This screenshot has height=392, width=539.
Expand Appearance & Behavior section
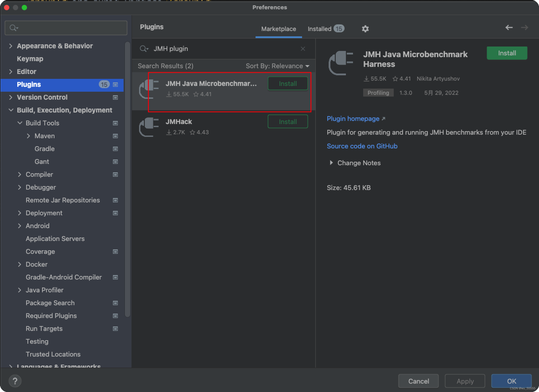(x=11, y=46)
